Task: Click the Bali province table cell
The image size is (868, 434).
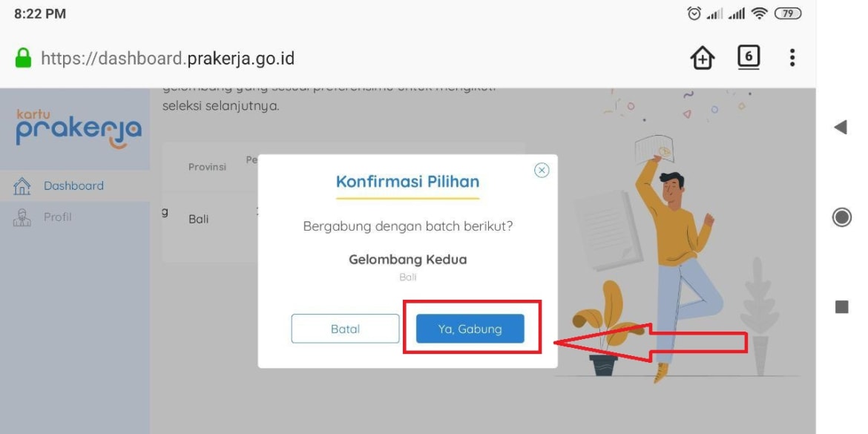Action: [199, 219]
